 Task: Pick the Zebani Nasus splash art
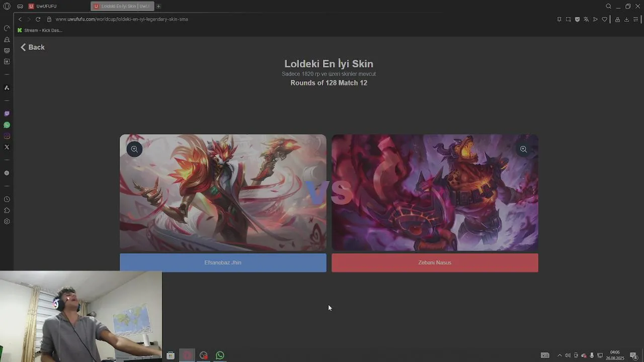pos(435,193)
